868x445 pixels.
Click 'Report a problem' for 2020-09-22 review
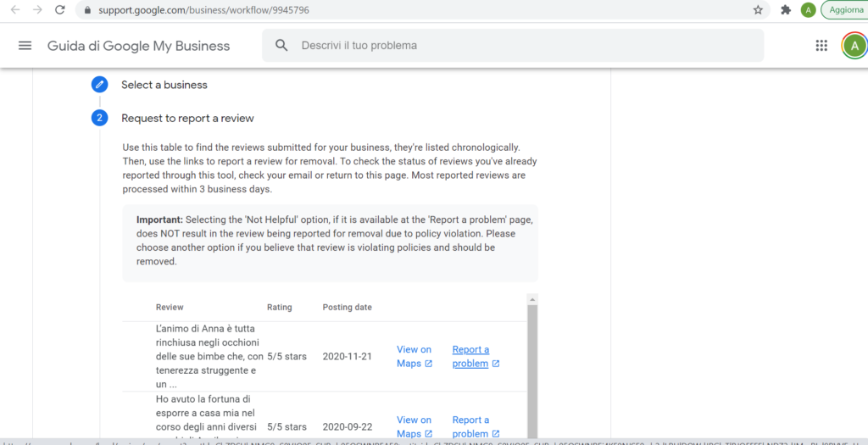pos(471,426)
